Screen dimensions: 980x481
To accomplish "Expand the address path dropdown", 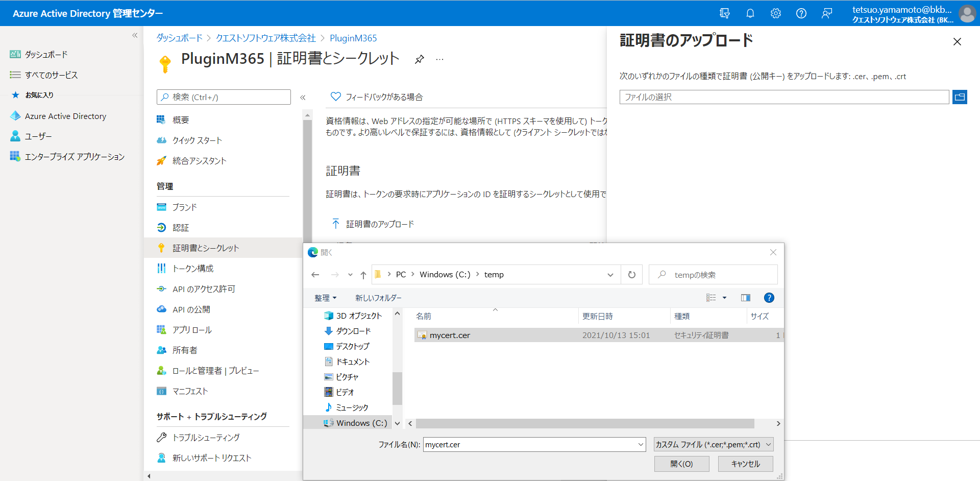I will click(x=610, y=275).
